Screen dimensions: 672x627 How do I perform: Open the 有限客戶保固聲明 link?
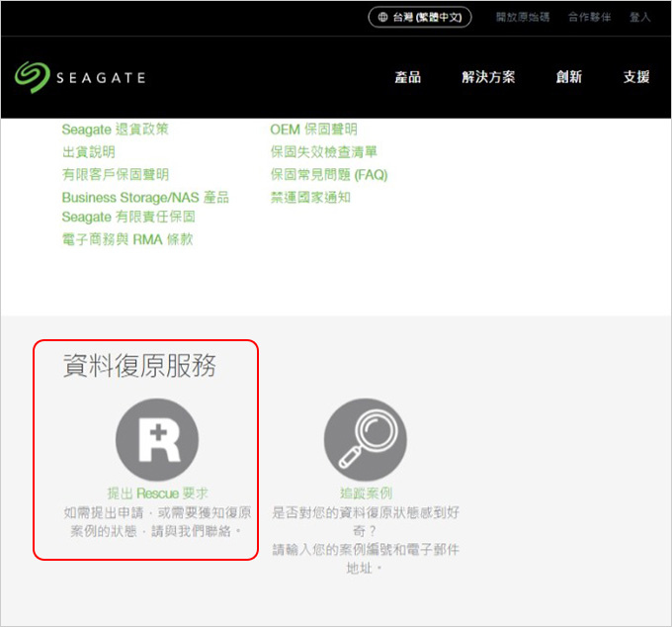click(x=116, y=174)
